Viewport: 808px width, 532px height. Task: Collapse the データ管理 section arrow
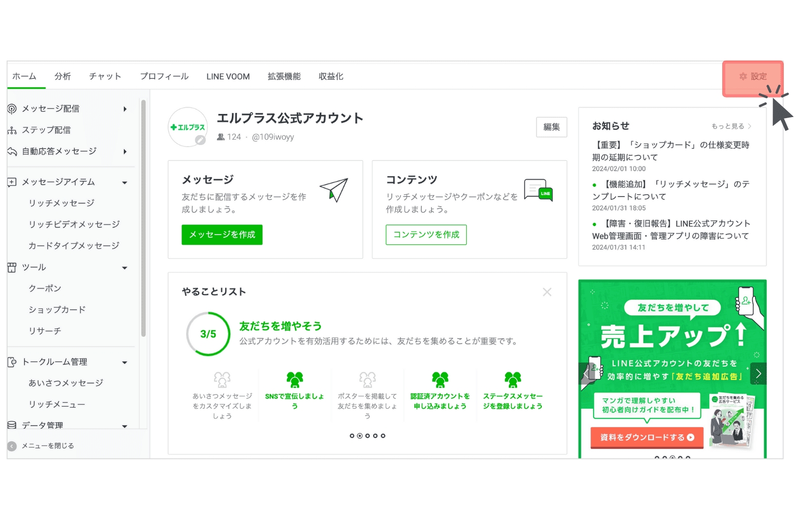coord(125,426)
